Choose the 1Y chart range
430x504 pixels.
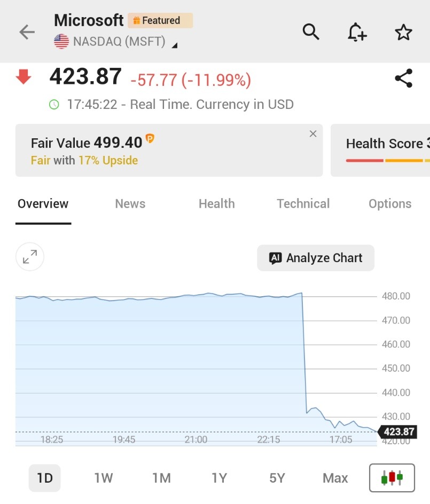coord(219,478)
